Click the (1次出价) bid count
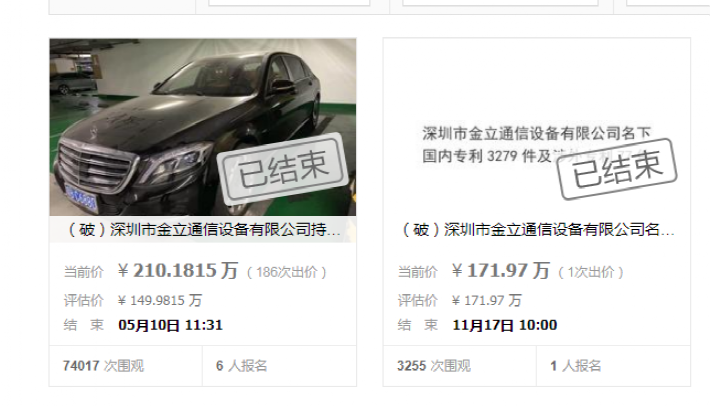Viewport: 710px width, 407px height. click(x=591, y=272)
